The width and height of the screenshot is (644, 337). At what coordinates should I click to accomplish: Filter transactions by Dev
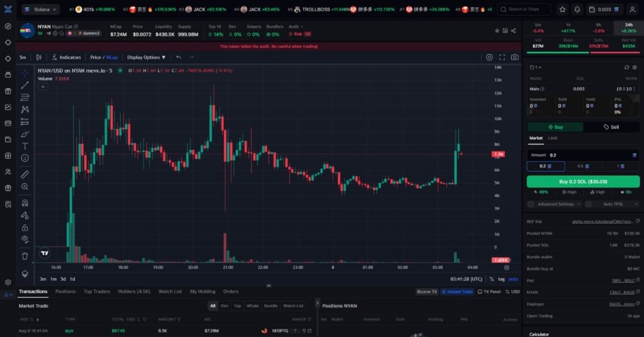tap(225, 306)
